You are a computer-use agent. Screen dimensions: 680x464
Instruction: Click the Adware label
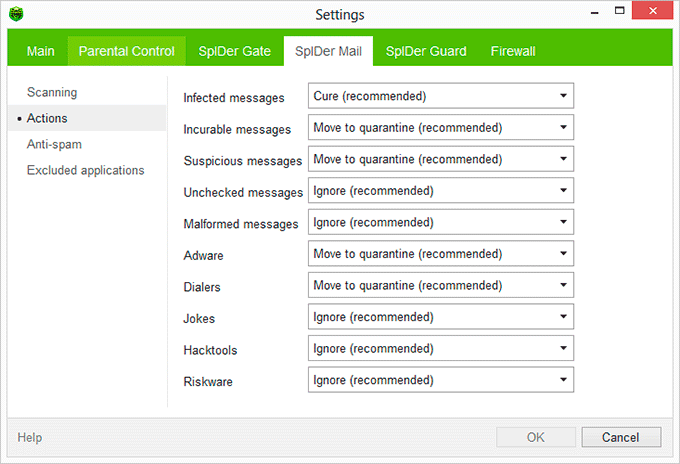203,255
